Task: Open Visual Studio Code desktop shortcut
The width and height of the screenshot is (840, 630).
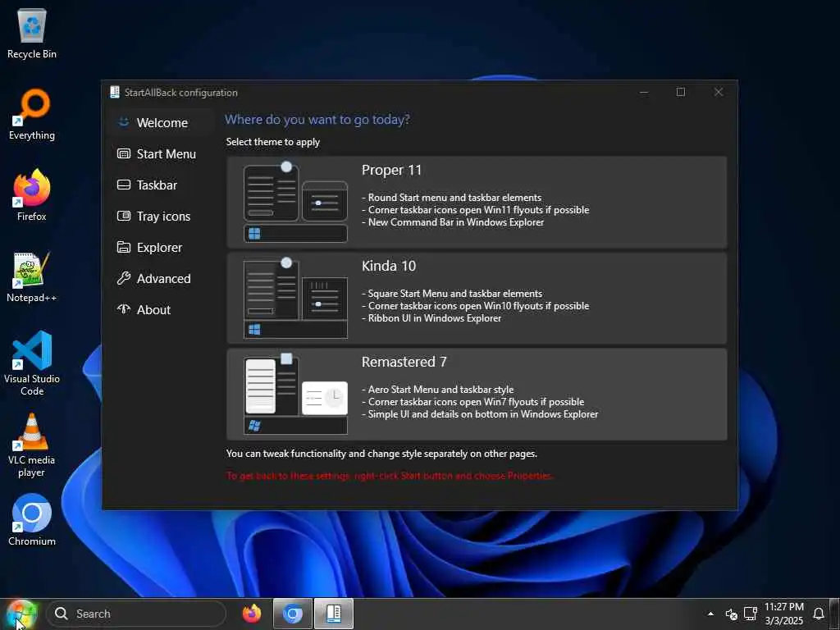Action: [x=32, y=363]
